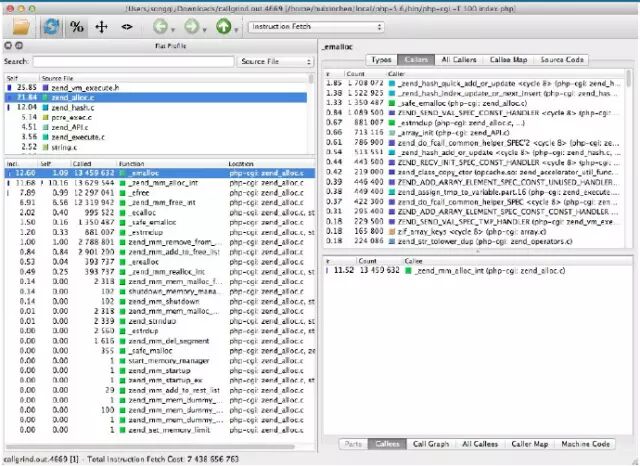Select zend_vm_execute.h in source file list
The width and height of the screenshot is (640, 466).
coord(156,88)
